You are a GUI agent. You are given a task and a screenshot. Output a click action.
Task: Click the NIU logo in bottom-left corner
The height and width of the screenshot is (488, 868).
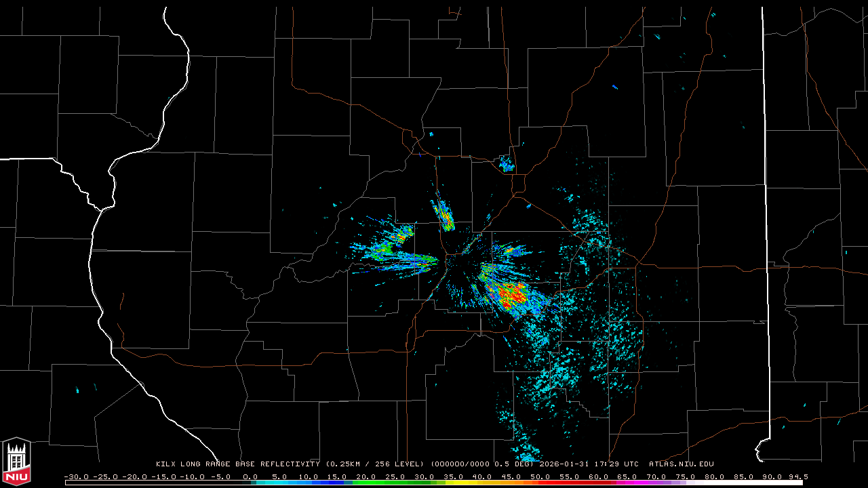tap(16, 461)
